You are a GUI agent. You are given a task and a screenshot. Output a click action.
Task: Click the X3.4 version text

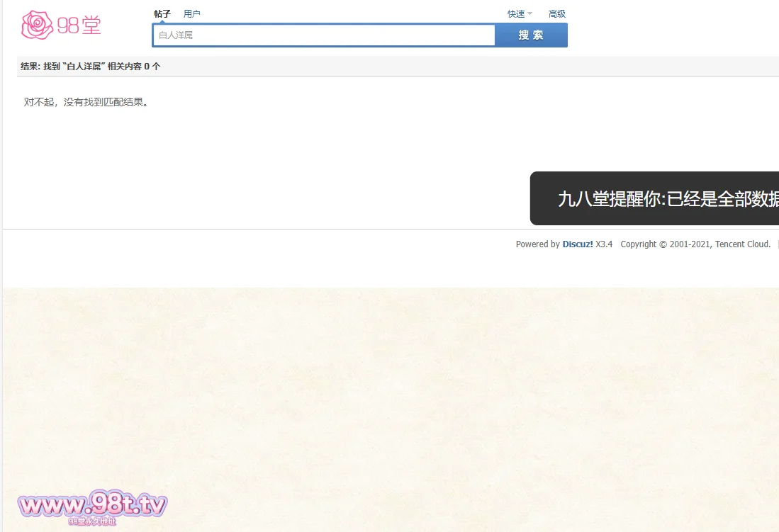click(x=604, y=244)
